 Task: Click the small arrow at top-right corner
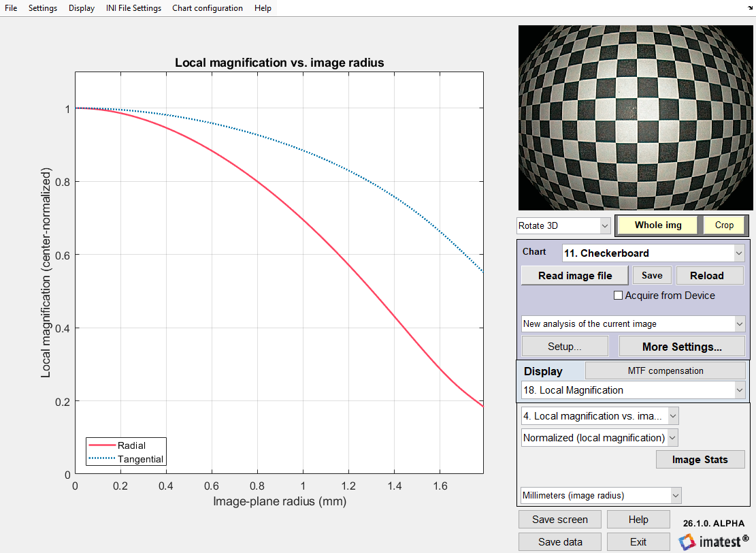749,5
